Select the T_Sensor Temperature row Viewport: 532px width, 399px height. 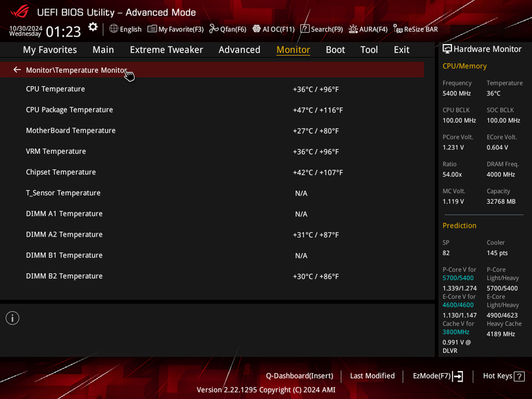(212, 193)
